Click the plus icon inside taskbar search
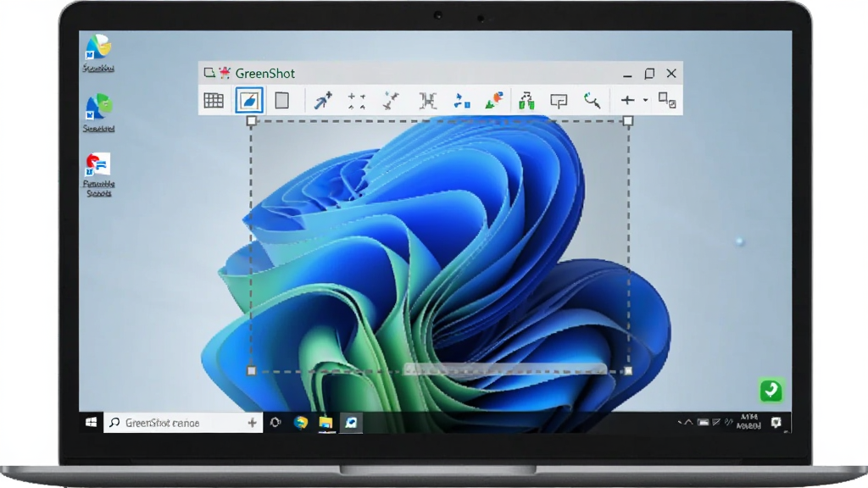 pos(252,423)
